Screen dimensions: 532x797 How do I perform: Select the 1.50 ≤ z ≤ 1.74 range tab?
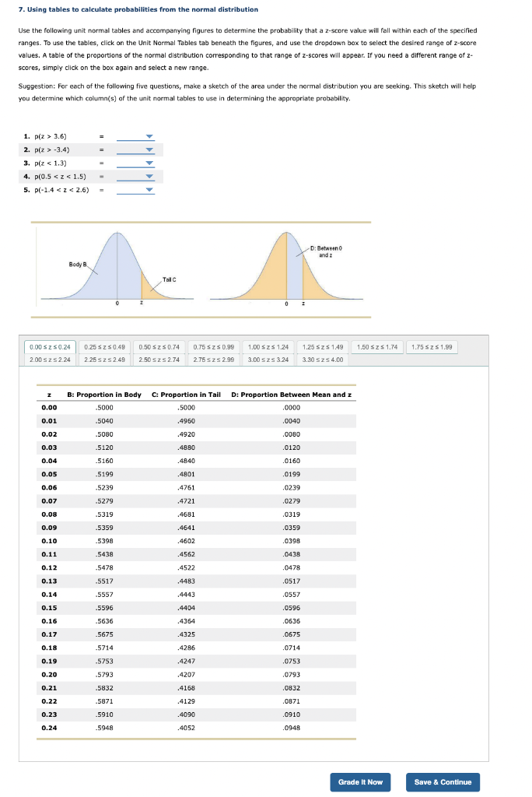pyautogui.click(x=379, y=347)
